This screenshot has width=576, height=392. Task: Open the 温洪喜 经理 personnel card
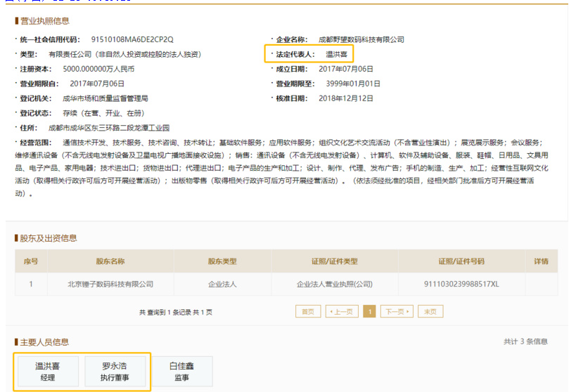[48, 372]
